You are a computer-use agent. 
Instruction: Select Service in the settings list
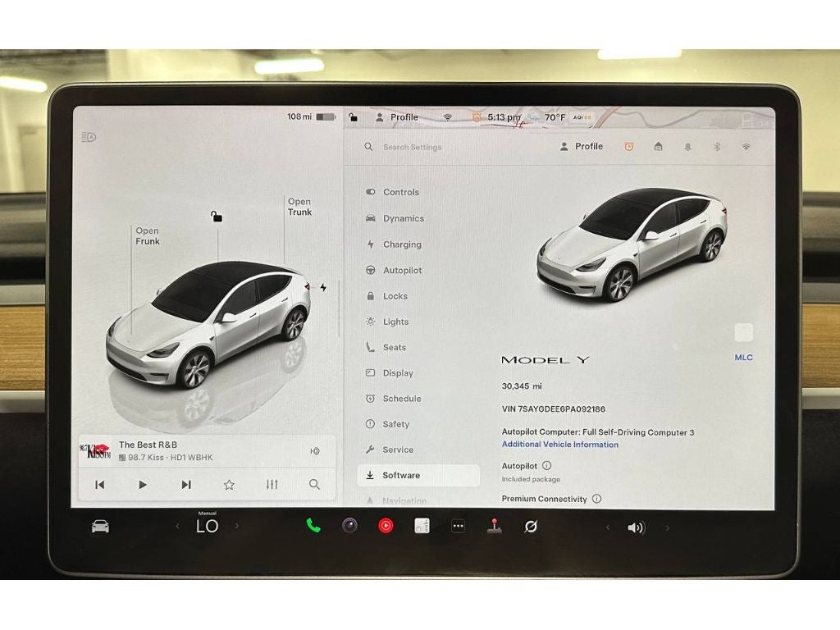390,450
